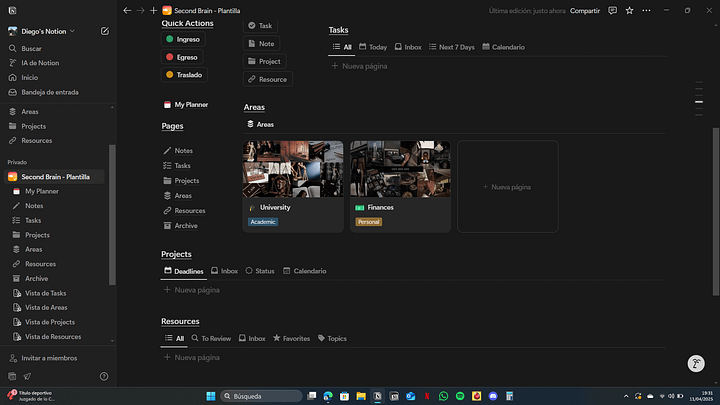
Task: Click the Resource quick add button
Action: coord(268,79)
